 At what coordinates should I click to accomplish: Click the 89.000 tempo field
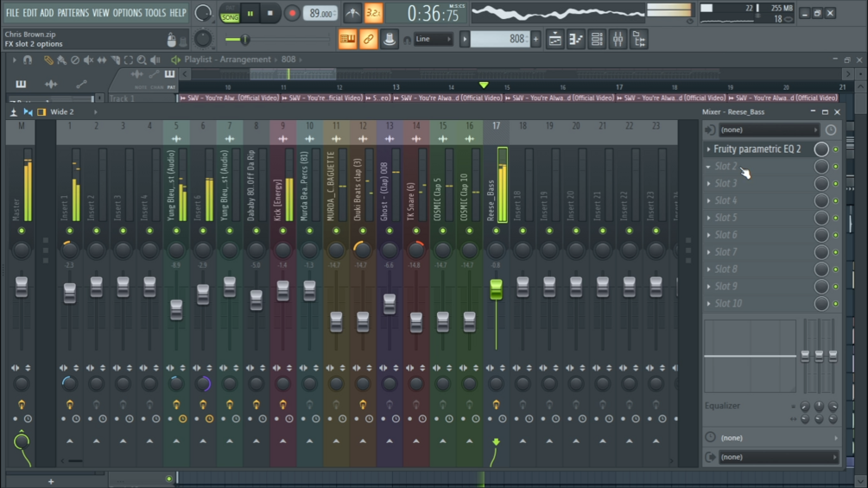tap(320, 14)
